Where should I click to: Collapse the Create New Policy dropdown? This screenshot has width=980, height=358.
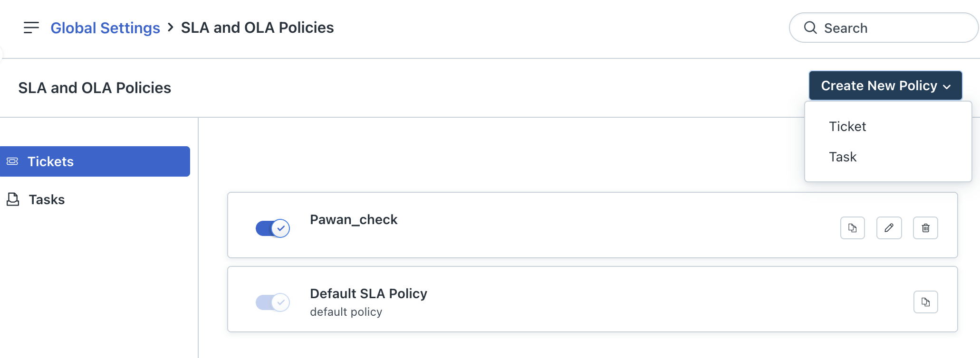tap(879, 85)
